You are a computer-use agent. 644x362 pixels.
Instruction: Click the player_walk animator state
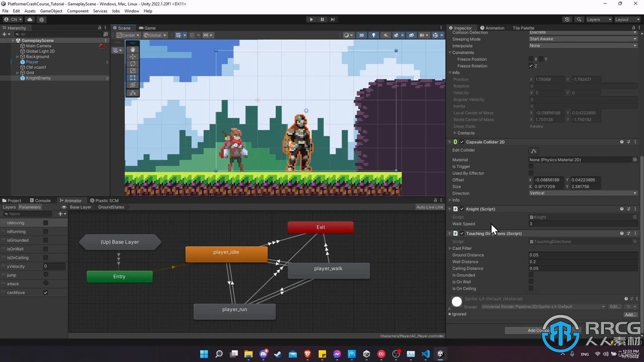329,270
